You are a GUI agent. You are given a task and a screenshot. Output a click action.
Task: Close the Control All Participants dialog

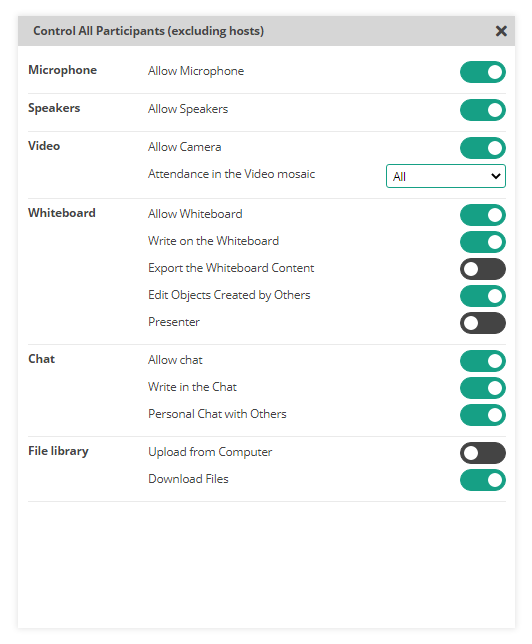(501, 31)
